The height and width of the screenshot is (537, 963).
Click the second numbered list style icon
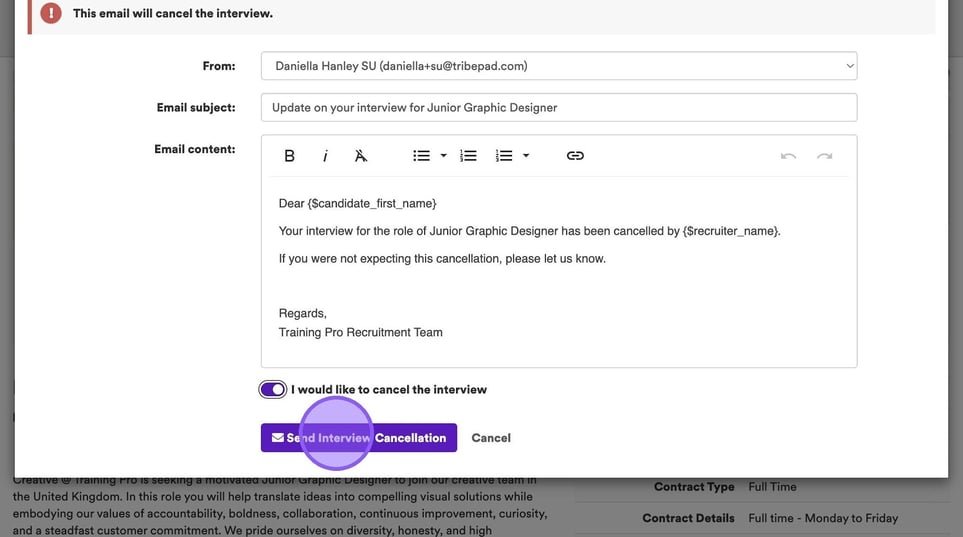(x=504, y=156)
